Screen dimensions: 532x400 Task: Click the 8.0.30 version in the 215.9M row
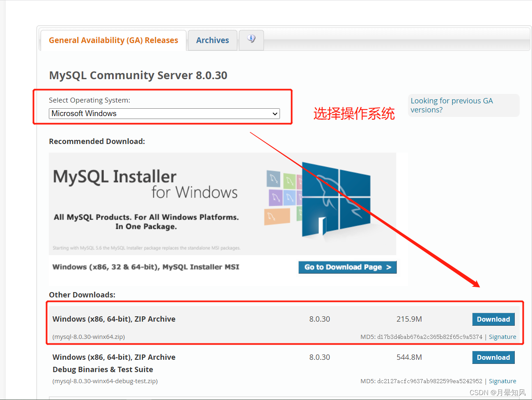(x=320, y=319)
